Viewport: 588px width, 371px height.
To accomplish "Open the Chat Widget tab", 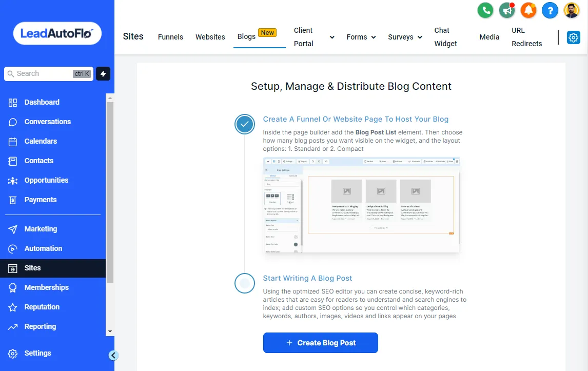I will (445, 37).
